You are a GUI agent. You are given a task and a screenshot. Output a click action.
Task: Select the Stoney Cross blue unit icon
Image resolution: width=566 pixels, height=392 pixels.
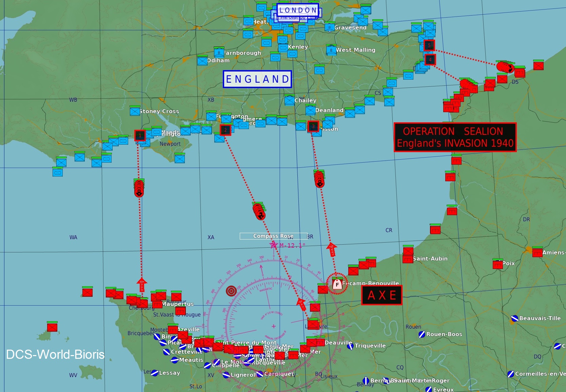135,111
